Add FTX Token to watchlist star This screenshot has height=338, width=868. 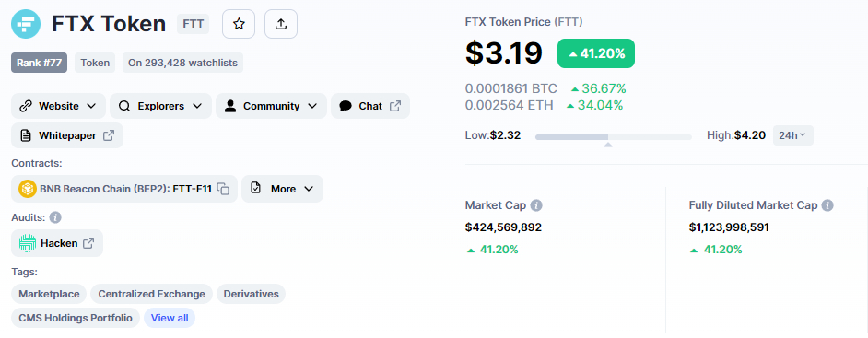pos(239,24)
